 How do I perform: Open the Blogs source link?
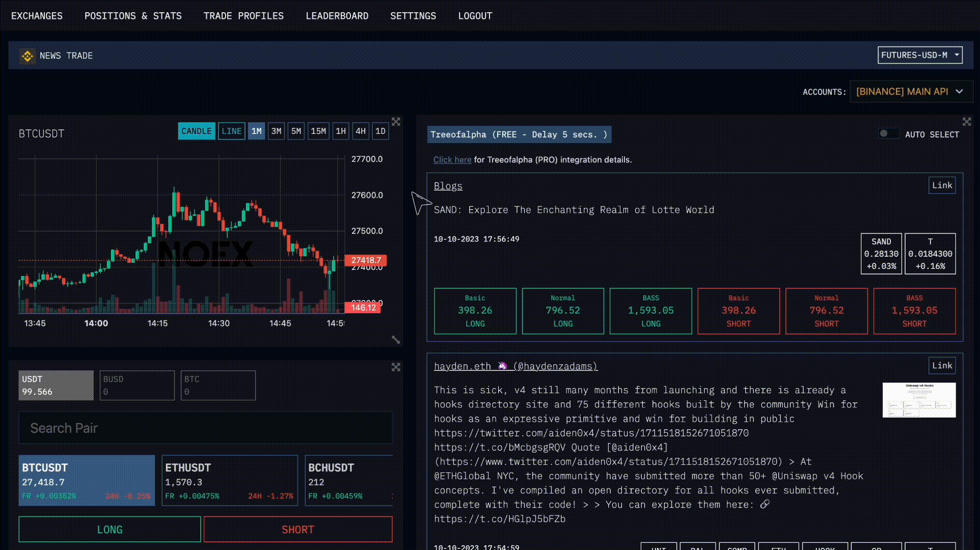[x=448, y=186]
